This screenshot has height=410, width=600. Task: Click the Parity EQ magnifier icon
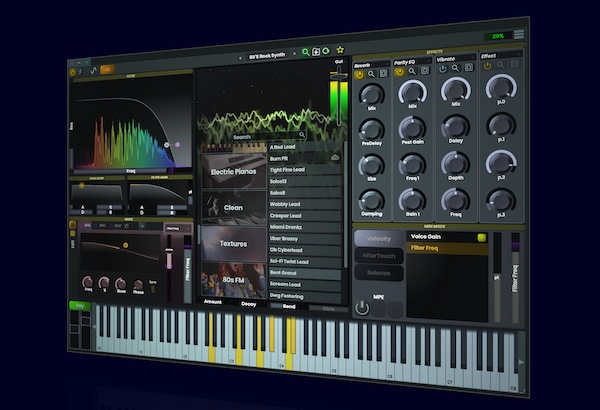tap(412, 71)
